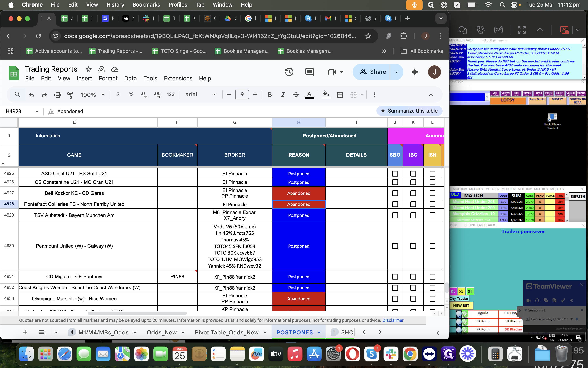Click Chg Trader button in Betting Calculator

(x=459, y=298)
